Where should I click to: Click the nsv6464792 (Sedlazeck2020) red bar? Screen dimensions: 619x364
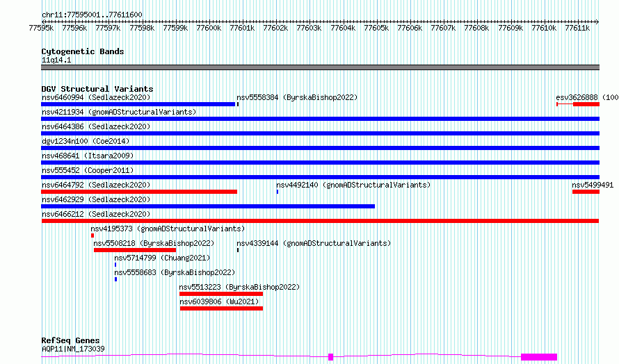pos(139,192)
